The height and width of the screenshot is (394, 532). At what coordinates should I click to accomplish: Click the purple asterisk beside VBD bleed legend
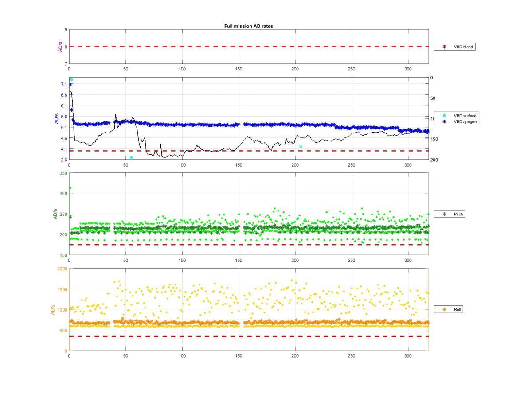[444, 47]
